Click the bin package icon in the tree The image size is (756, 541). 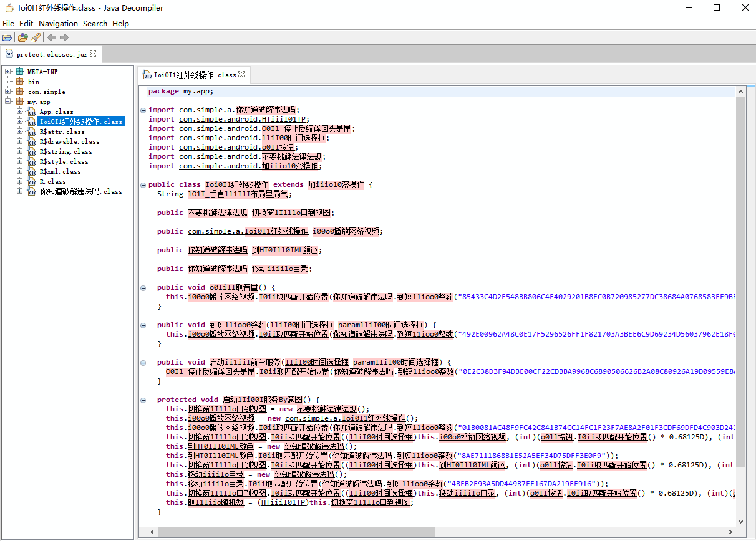click(20, 82)
